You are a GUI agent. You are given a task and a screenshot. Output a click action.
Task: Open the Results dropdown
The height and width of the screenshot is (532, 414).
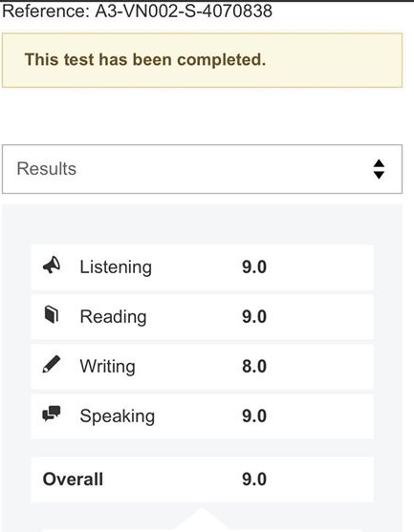click(202, 169)
